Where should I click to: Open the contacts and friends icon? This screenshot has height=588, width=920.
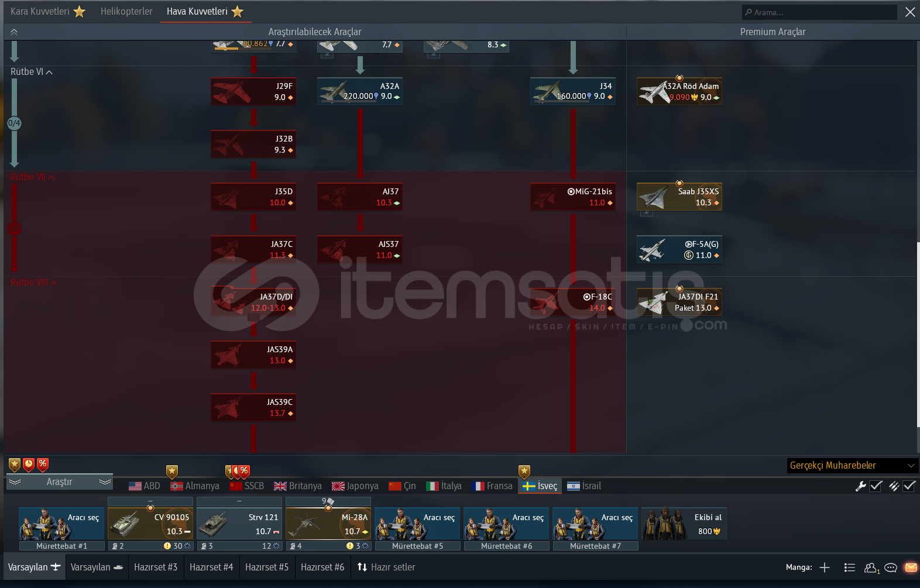871,568
